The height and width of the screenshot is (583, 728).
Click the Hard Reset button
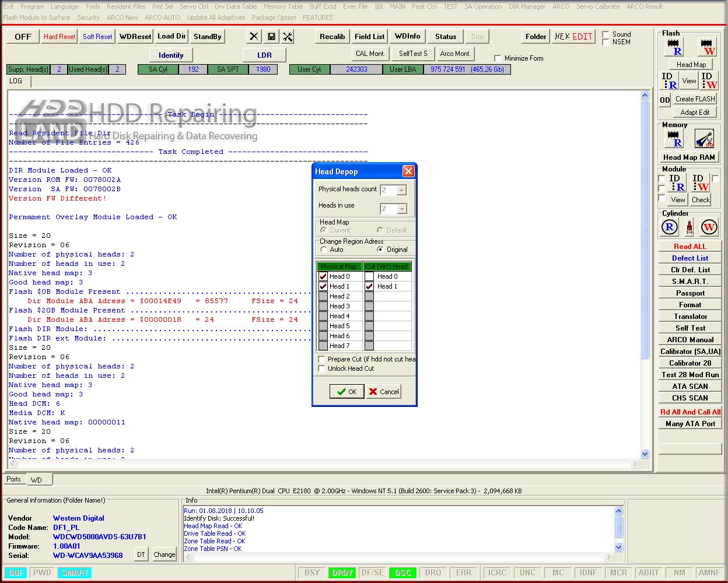click(x=60, y=37)
